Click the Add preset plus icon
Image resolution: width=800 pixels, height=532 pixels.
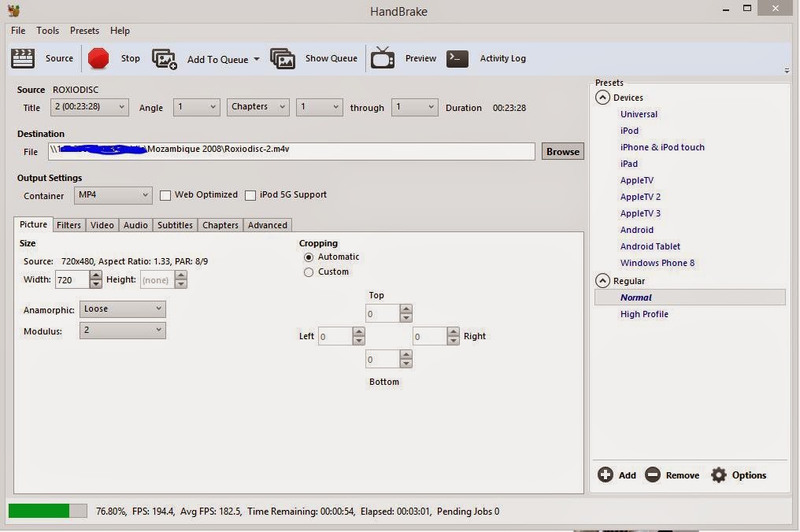point(605,475)
